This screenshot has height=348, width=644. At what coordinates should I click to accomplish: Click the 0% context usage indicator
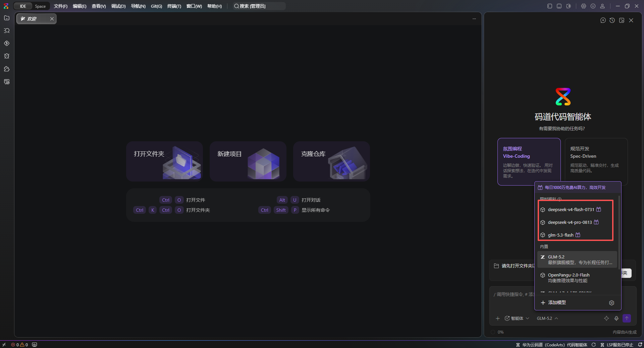coord(497,332)
